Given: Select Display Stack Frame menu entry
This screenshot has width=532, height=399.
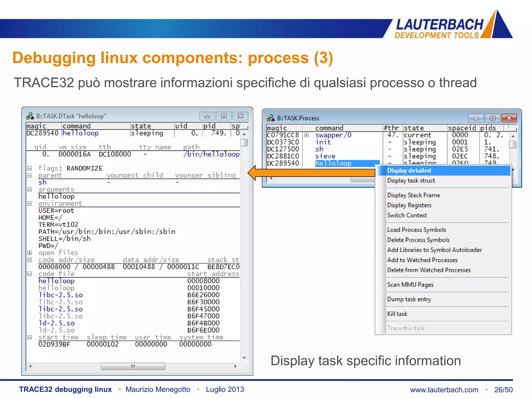Looking at the screenshot, I should 414,195.
